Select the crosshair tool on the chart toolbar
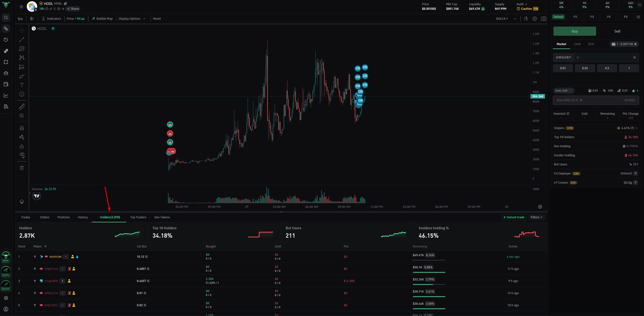644x316 pixels. pos(22,30)
